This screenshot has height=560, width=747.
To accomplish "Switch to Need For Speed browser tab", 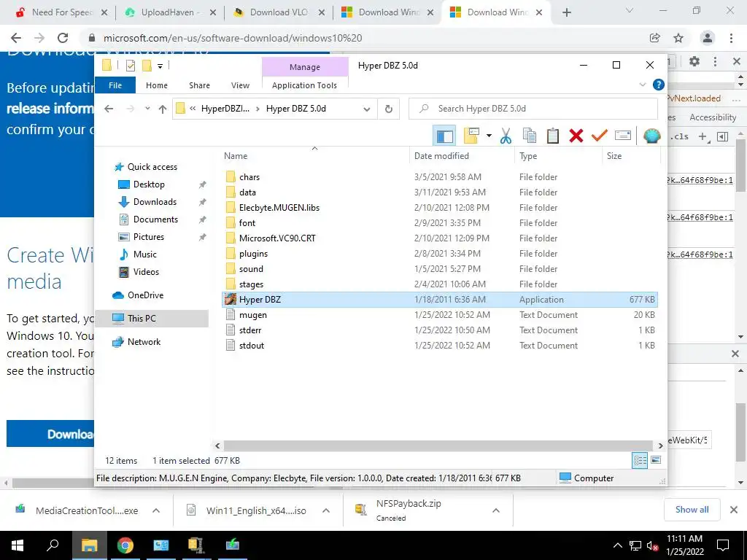I will pos(61,12).
